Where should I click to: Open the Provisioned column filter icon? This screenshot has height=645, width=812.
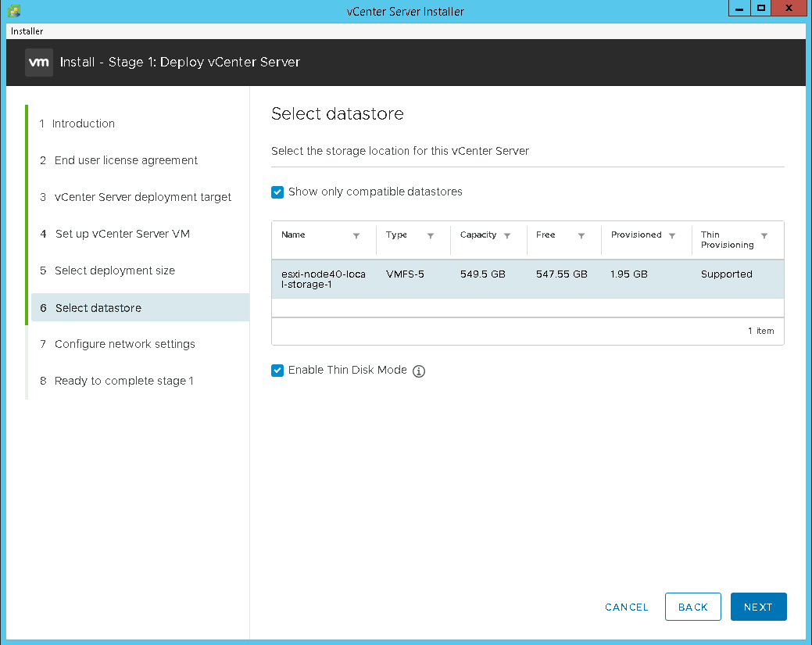pos(672,235)
